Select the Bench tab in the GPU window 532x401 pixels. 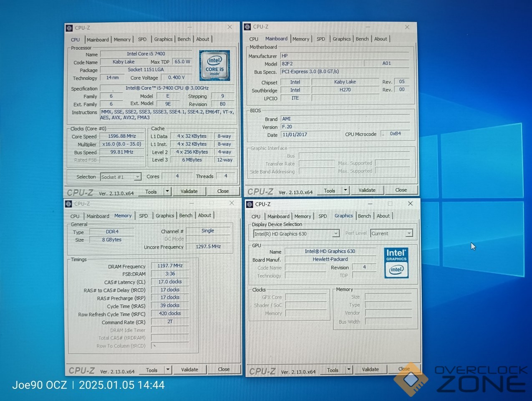coord(364,216)
